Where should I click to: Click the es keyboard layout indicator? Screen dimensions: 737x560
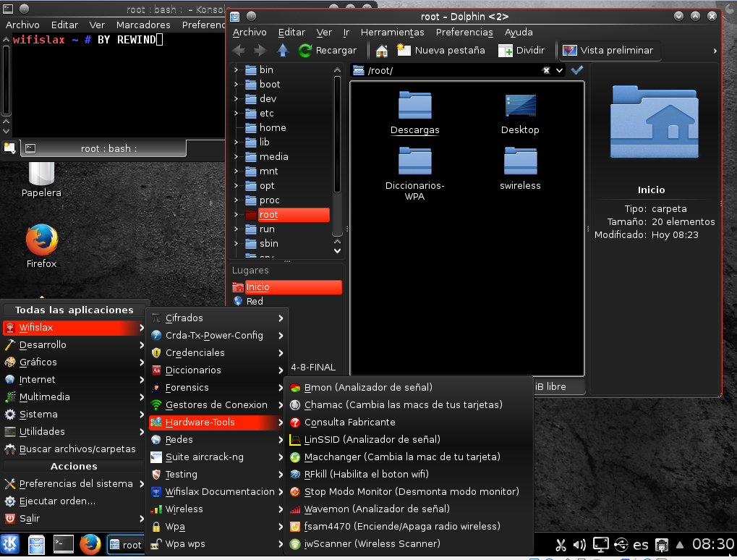coord(640,545)
